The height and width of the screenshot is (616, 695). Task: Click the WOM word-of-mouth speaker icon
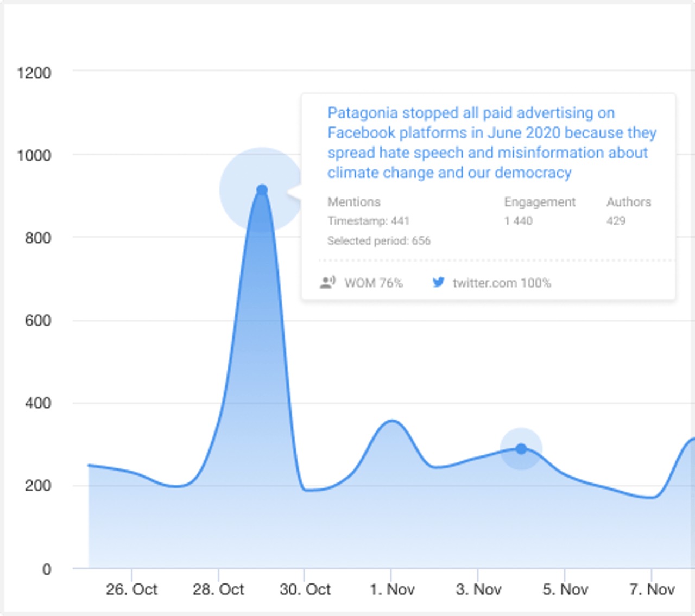tap(327, 283)
